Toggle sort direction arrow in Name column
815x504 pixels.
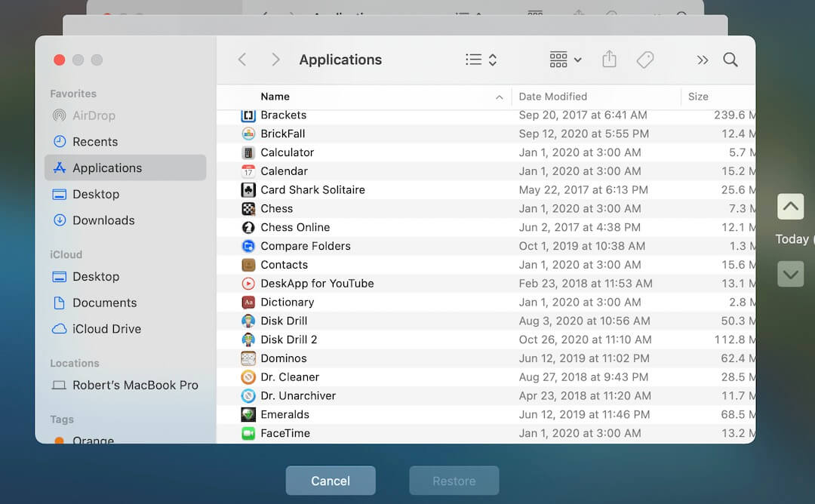coord(499,97)
